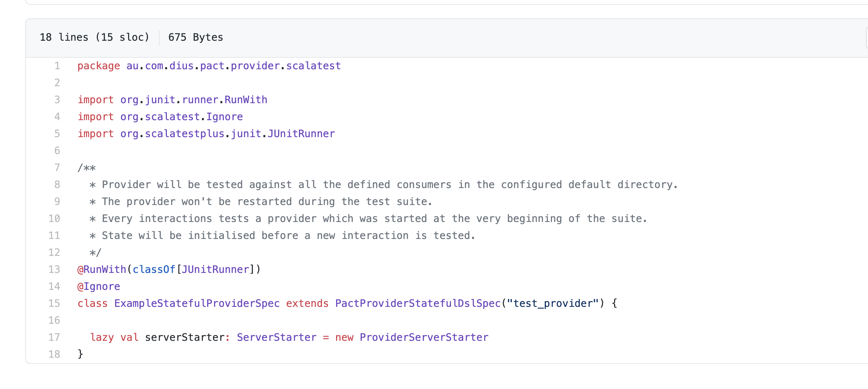Click line number 10 in the gutter
Viewport: 868px width, 389px height.
[54, 219]
